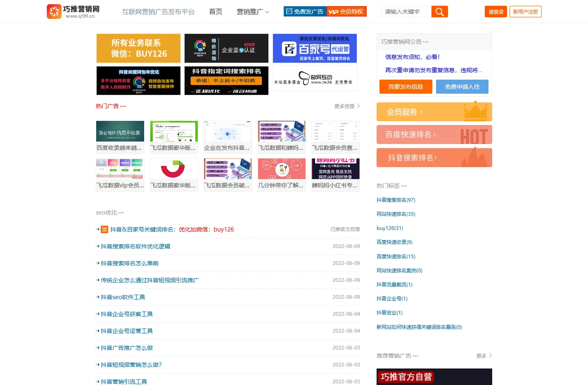Viewport: 588px width, 385px height.
Task: Open the 百家号代运营 banner ad
Action: 315,48
